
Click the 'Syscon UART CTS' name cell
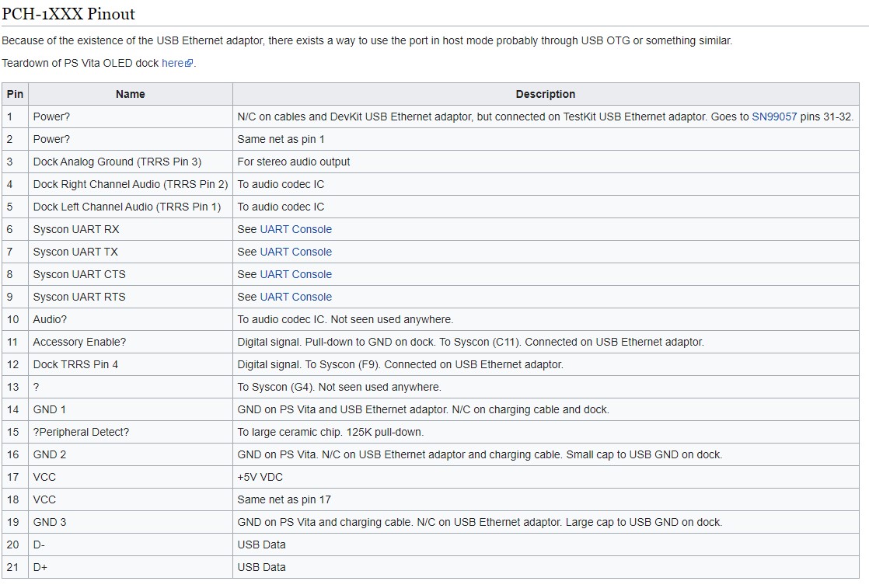click(131, 275)
